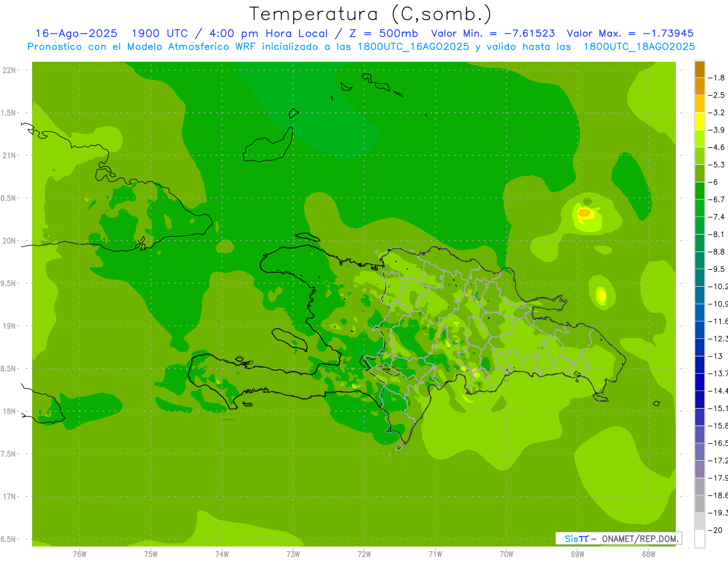728x562 pixels.
Task: Click the "ONAMET/REP.DOM." credit label
Action: (639, 538)
